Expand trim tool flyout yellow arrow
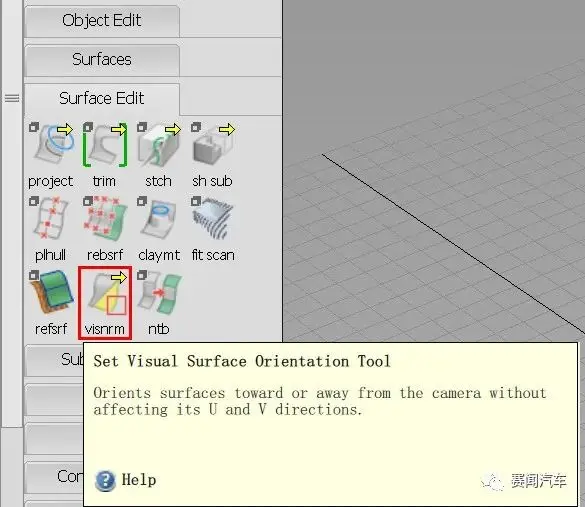The height and width of the screenshot is (507, 585). coord(119,129)
